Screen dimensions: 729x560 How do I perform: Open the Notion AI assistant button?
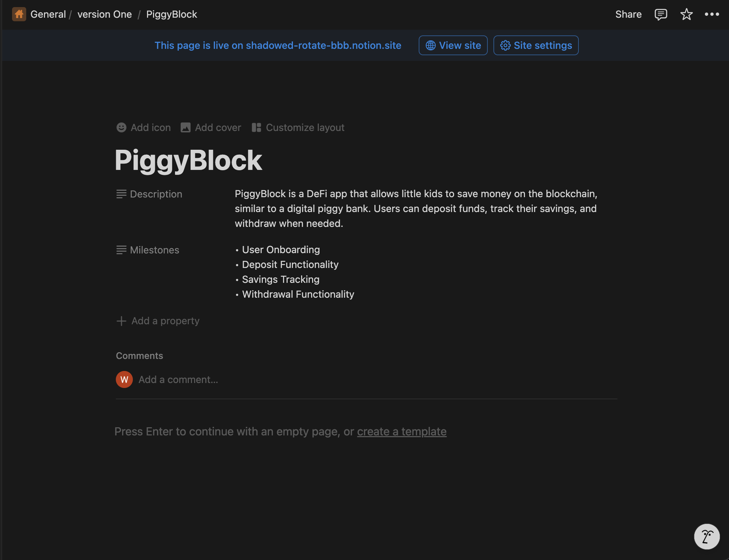coord(706,536)
